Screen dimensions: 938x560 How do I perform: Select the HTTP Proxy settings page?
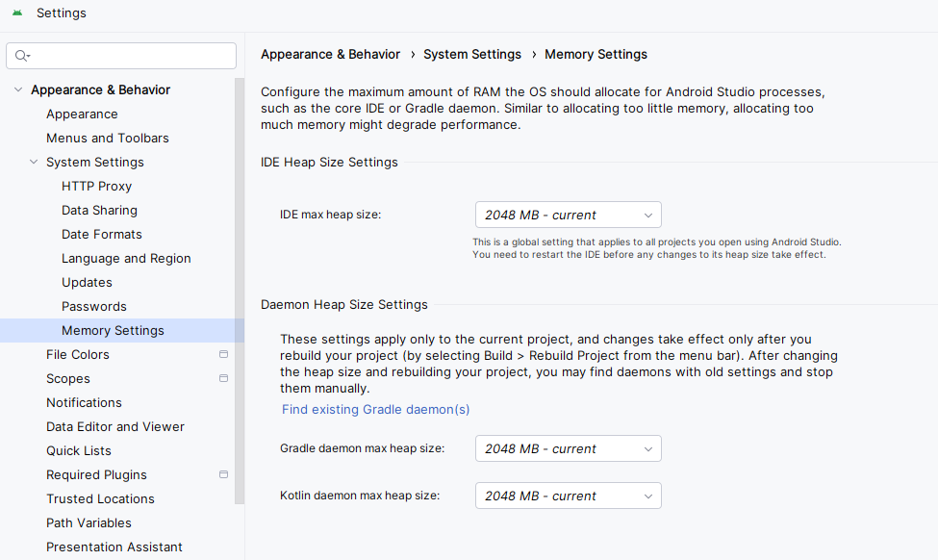click(96, 186)
